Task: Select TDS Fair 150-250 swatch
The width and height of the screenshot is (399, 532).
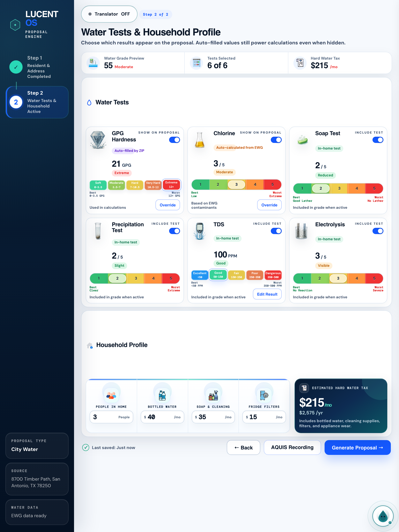Action: point(236,275)
